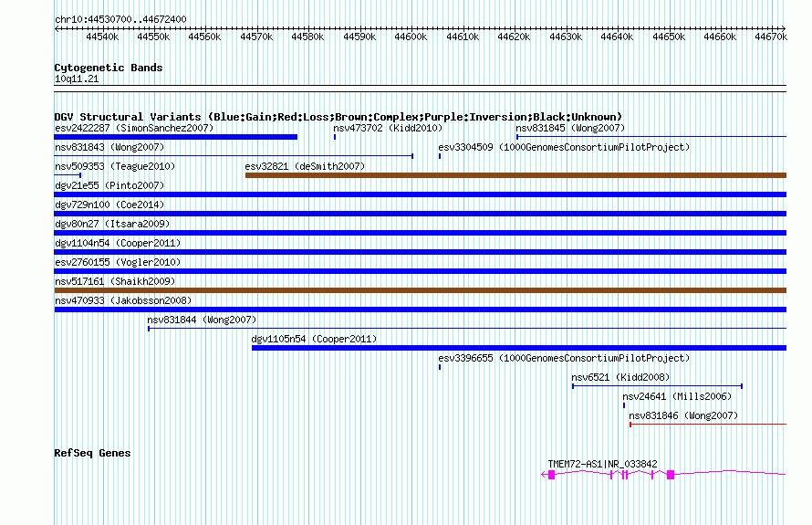
Task: Click the 44600k ruler label
Action: 411,37
